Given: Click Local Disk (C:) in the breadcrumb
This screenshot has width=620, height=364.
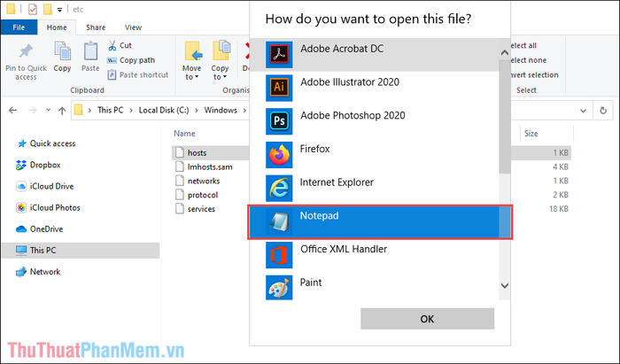Looking at the screenshot, I should coord(164,111).
